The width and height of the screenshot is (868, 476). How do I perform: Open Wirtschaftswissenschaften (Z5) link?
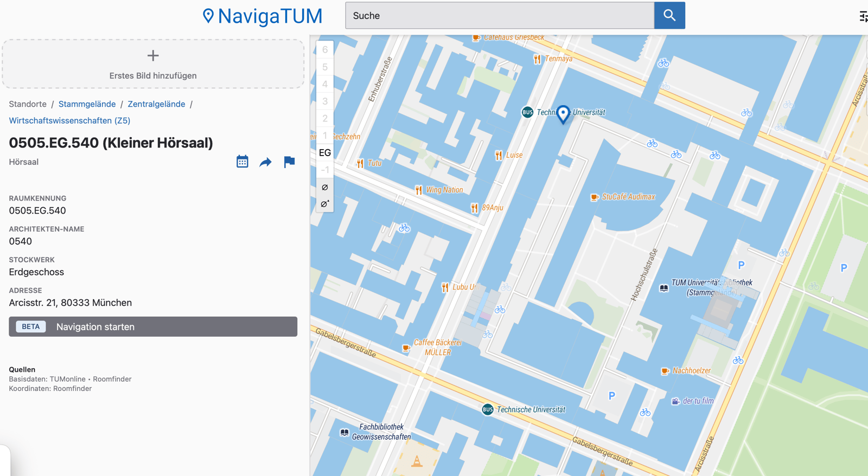click(x=69, y=120)
